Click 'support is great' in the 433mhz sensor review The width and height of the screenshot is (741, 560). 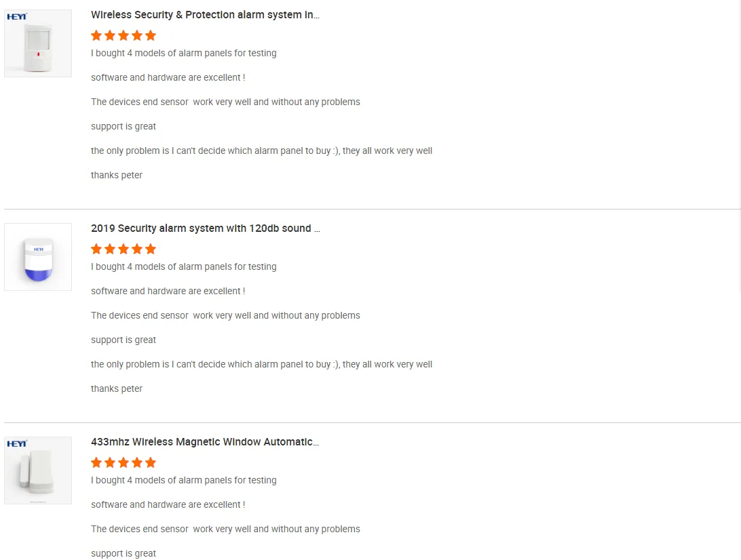(123, 553)
